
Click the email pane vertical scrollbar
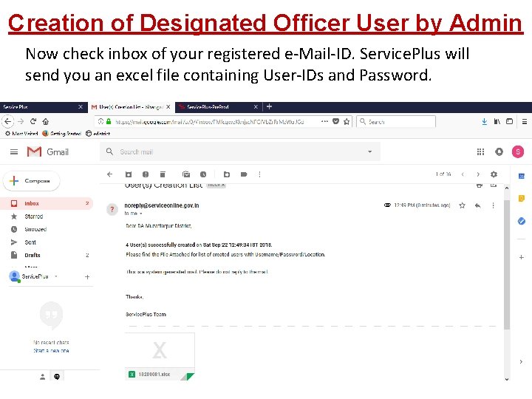[507, 265]
